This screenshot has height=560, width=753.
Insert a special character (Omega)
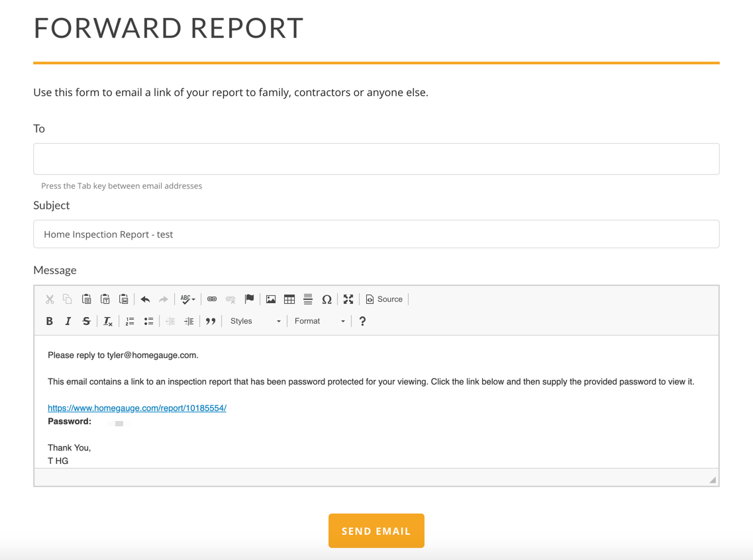326,299
